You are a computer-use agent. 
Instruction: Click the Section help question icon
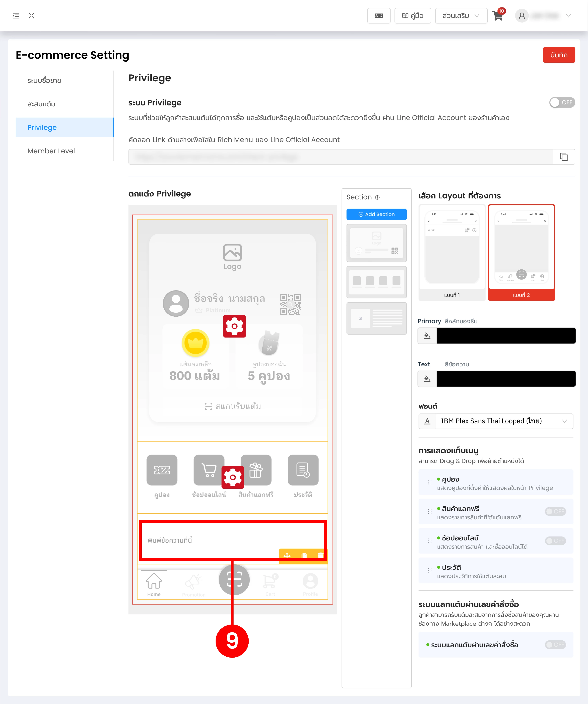377,197
